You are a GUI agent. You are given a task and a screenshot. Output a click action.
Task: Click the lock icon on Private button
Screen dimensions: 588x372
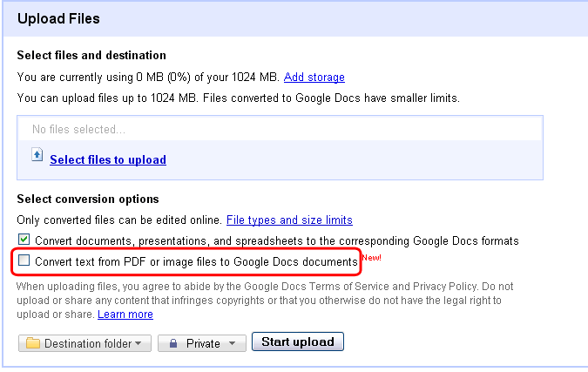click(172, 343)
